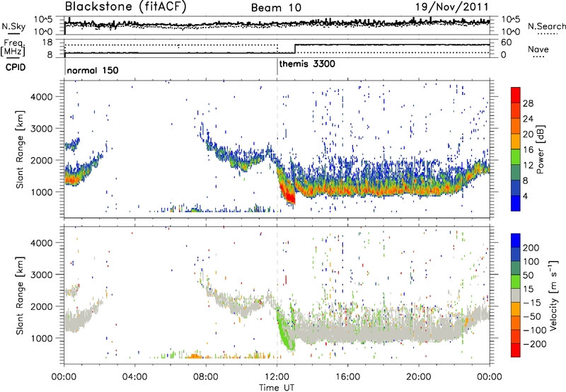Click the 'CPID' row label

click(x=16, y=67)
